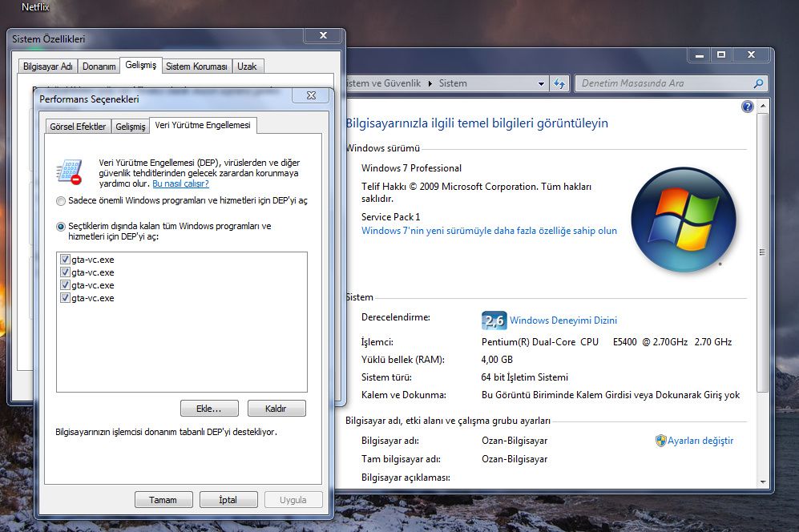Toggle the third gta-vc.exe checkbox
The width and height of the screenshot is (799, 532).
(65, 285)
